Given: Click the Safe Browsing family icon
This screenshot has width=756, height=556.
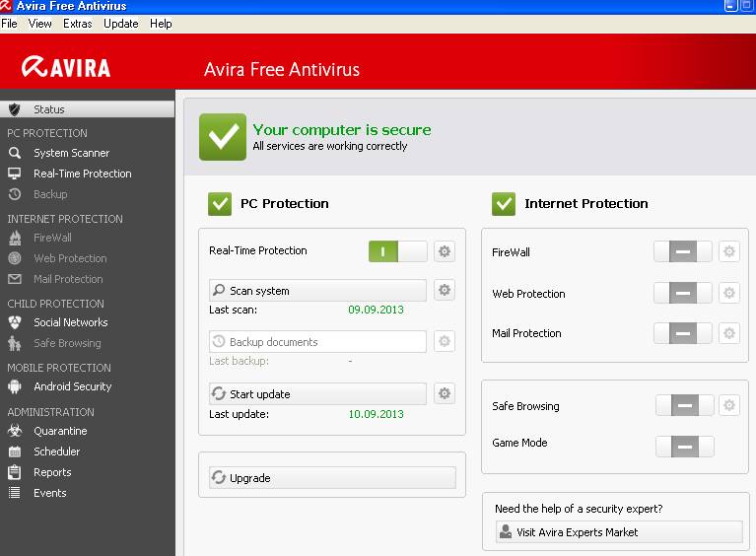Looking at the screenshot, I should click(15, 343).
